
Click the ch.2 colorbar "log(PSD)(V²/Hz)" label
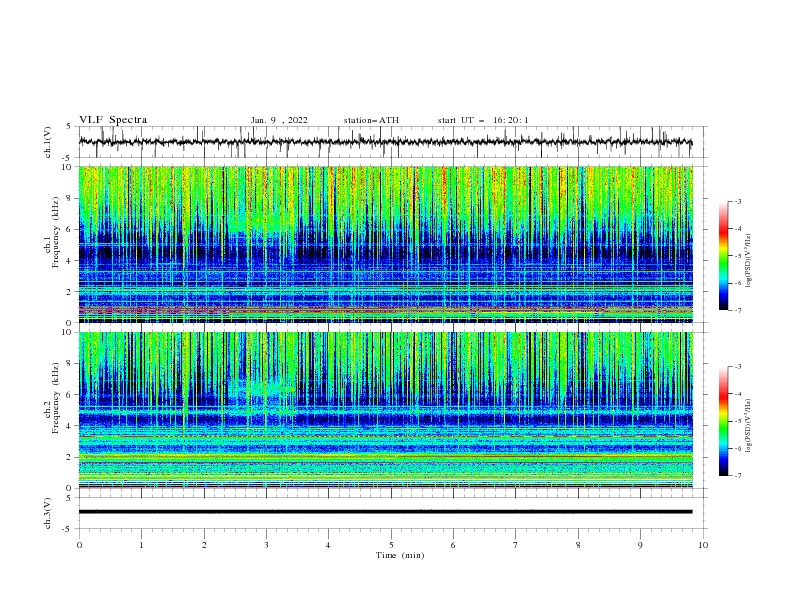click(x=749, y=425)
